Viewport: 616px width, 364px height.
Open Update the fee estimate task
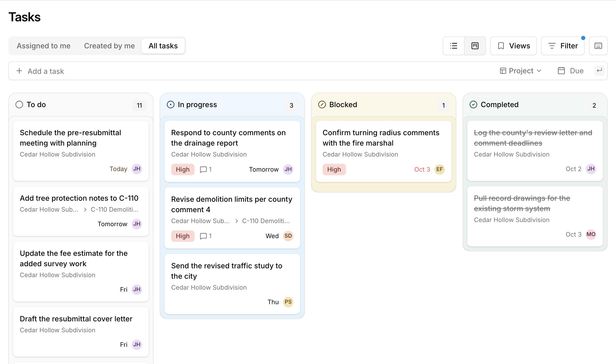[81, 271]
